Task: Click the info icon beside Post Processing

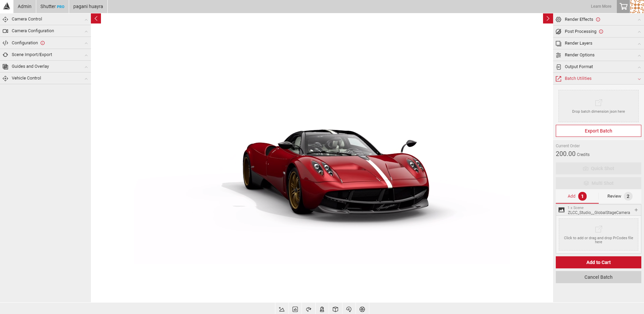Action: pyautogui.click(x=601, y=32)
